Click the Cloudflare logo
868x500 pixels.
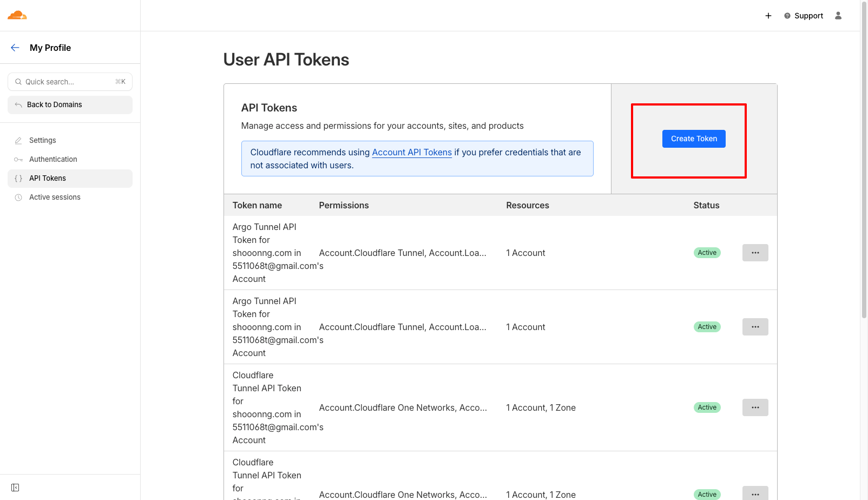pos(17,15)
